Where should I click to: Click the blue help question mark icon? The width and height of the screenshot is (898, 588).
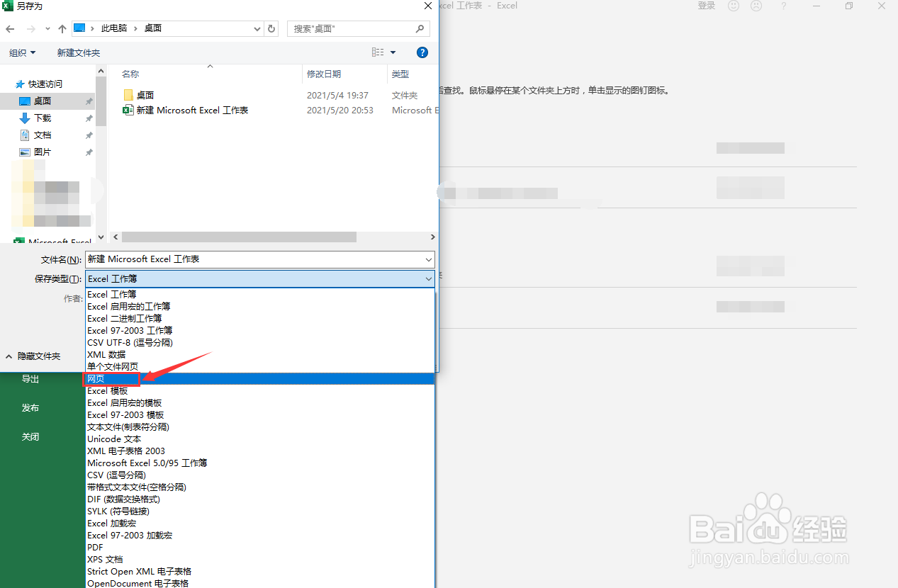422,52
